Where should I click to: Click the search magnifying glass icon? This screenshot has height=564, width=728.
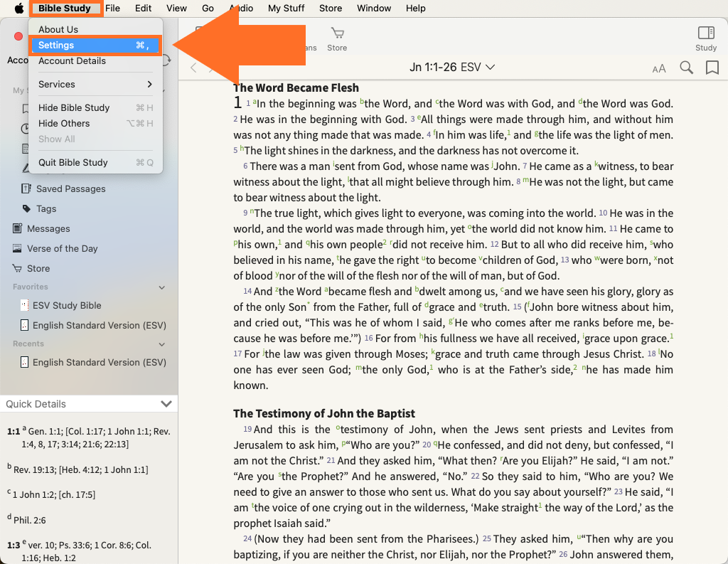(686, 68)
